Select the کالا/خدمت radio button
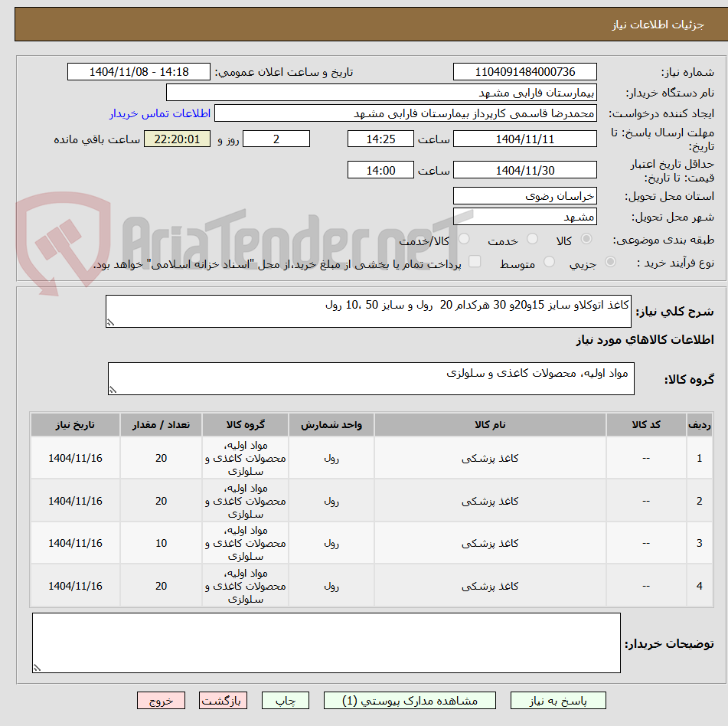Viewport: 728px width, 726px height. pyautogui.click(x=464, y=239)
